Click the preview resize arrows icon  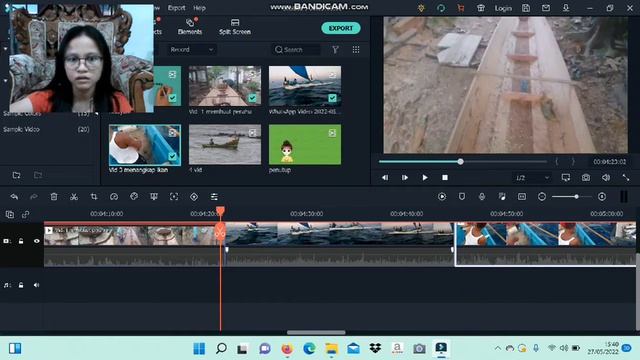click(x=625, y=178)
